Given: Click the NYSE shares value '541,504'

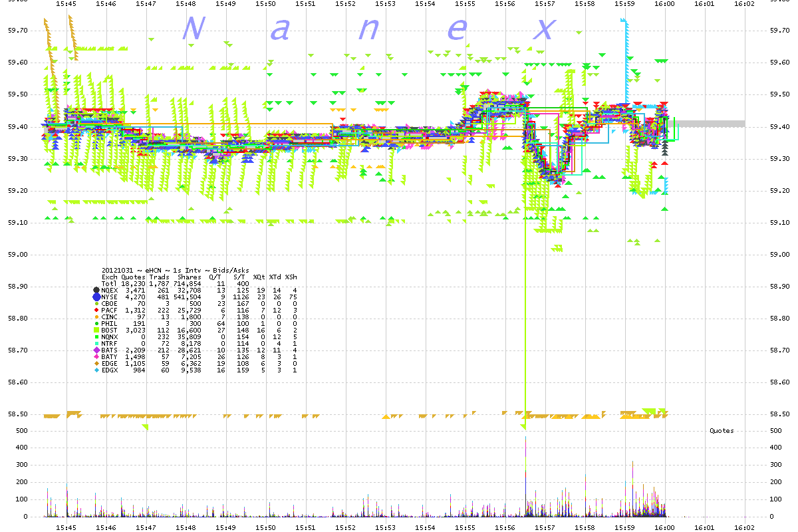Looking at the screenshot, I should (187, 297).
